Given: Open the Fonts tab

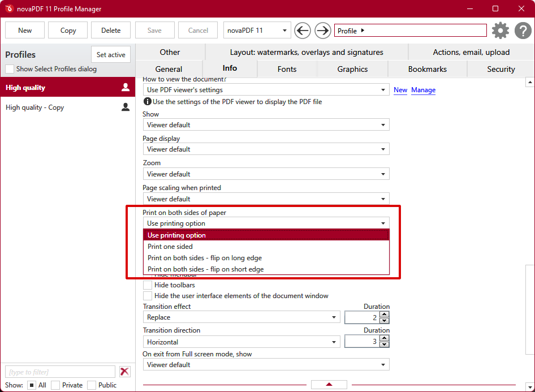Looking at the screenshot, I should 287,69.
